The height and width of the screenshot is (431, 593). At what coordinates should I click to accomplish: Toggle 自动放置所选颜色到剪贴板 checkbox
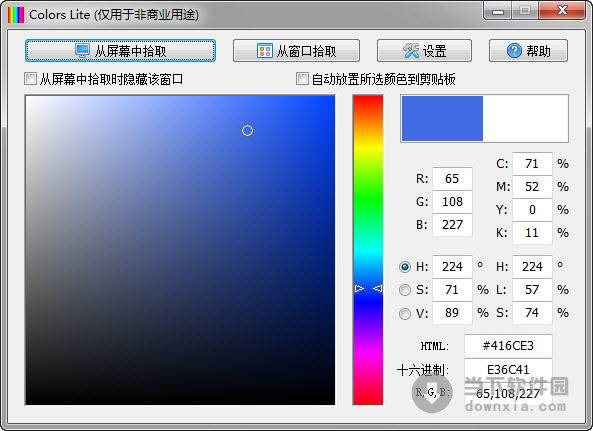302,79
